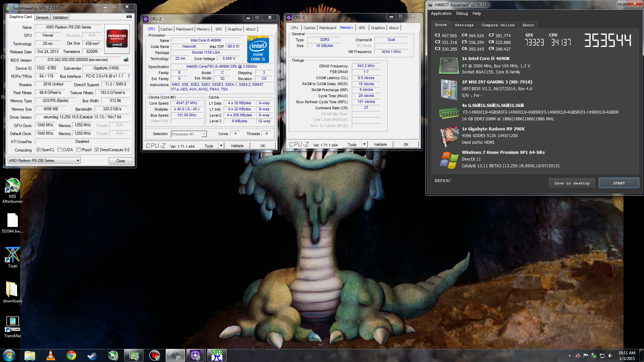Toggle the PhysX checkbox in GPU-Z

click(78, 150)
